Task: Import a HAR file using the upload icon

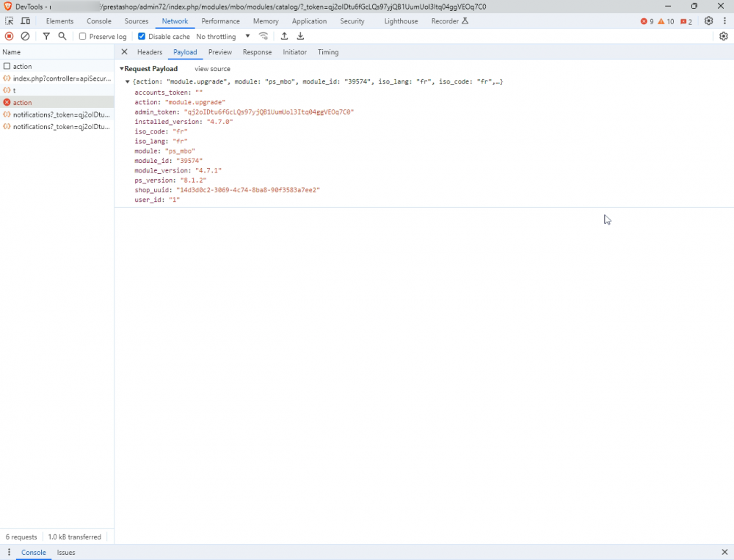Action: (x=284, y=36)
